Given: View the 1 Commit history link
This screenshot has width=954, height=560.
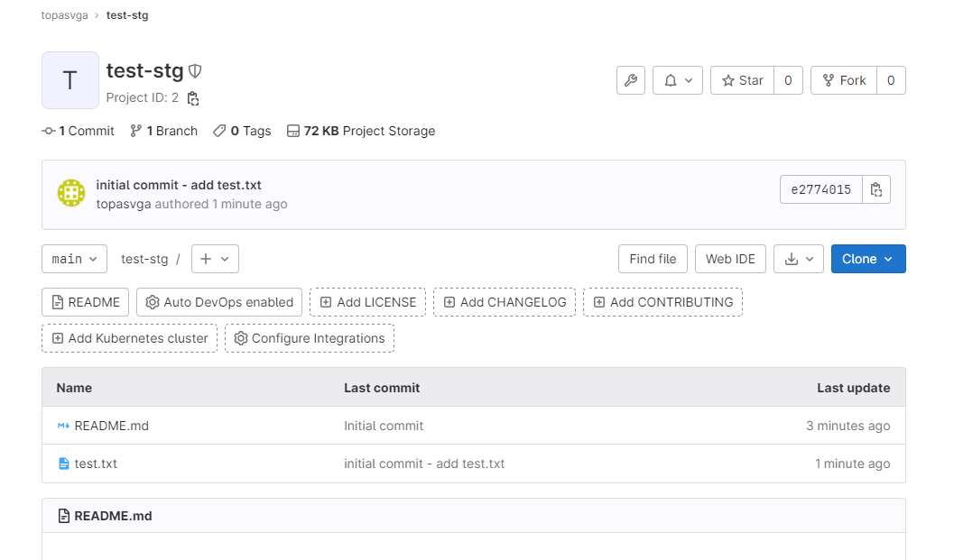Looking at the screenshot, I should point(79,131).
